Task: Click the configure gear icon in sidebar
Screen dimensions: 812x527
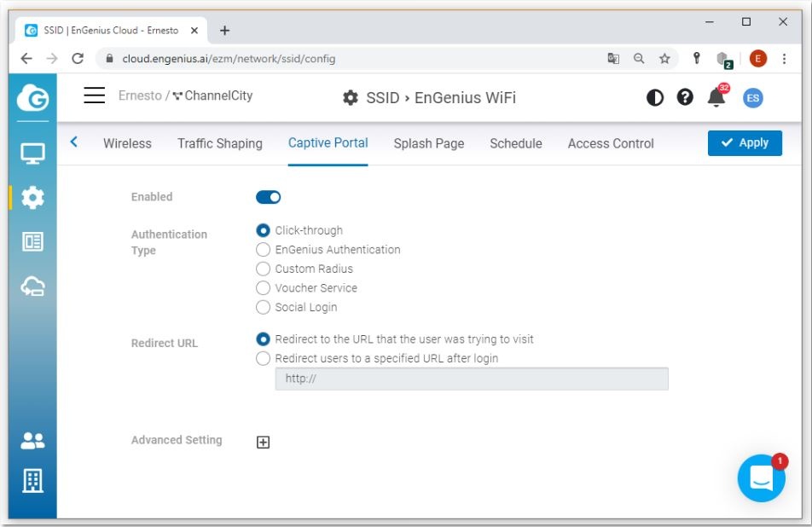Action: pos(32,198)
